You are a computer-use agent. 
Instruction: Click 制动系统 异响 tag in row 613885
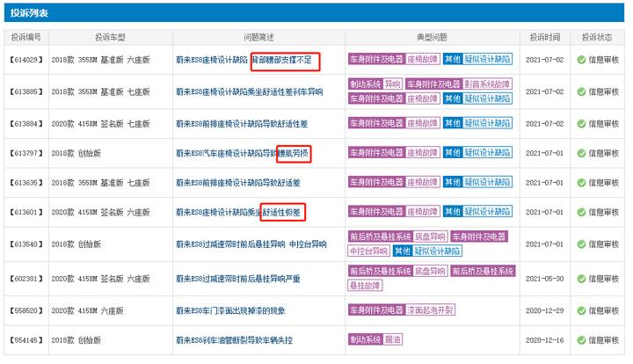(x=375, y=84)
